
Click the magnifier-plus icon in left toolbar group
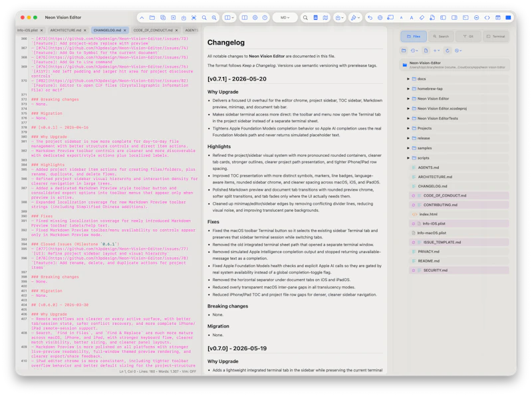[214, 18]
